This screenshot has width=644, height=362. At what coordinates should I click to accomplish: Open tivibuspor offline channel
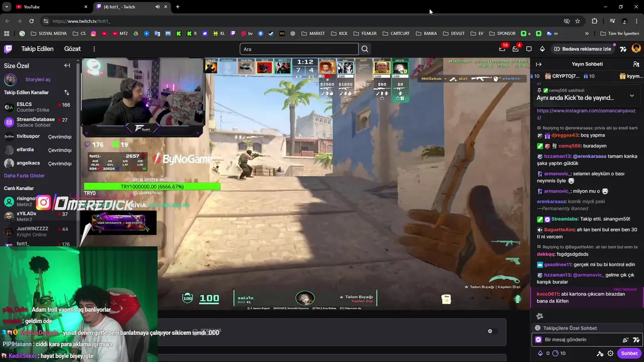pos(38,137)
